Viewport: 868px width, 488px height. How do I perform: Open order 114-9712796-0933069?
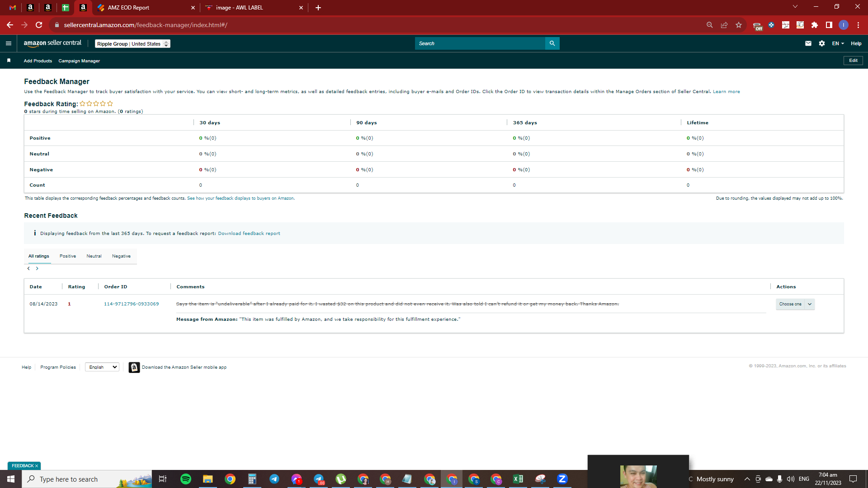point(132,304)
